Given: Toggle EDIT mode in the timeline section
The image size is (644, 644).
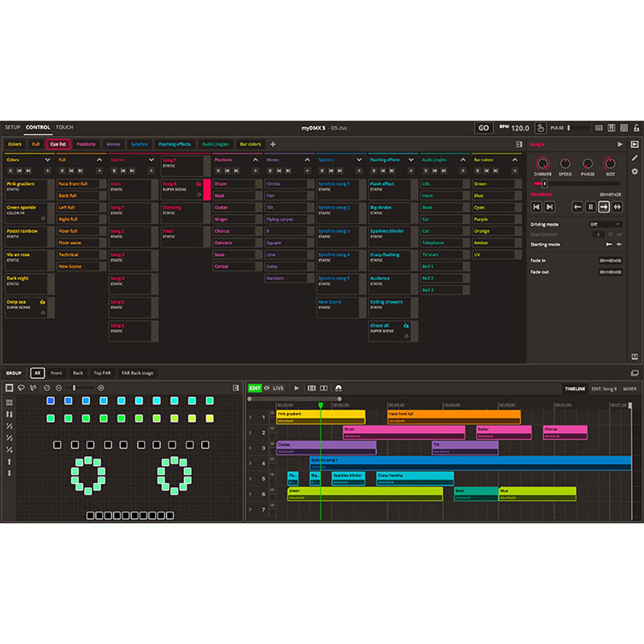Looking at the screenshot, I should pos(255,388).
